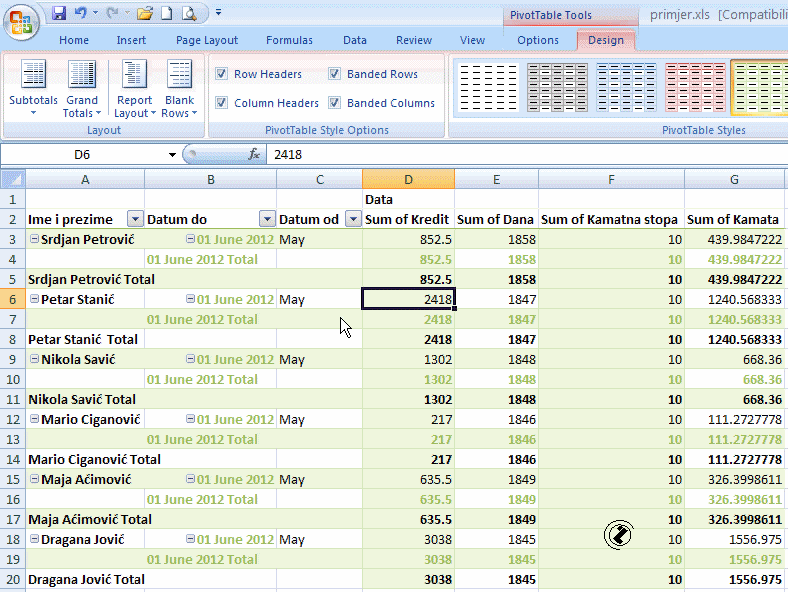Click the insert function fx icon
Image resolution: width=788 pixels, height=592 pixels.
[x=254, y=155]
